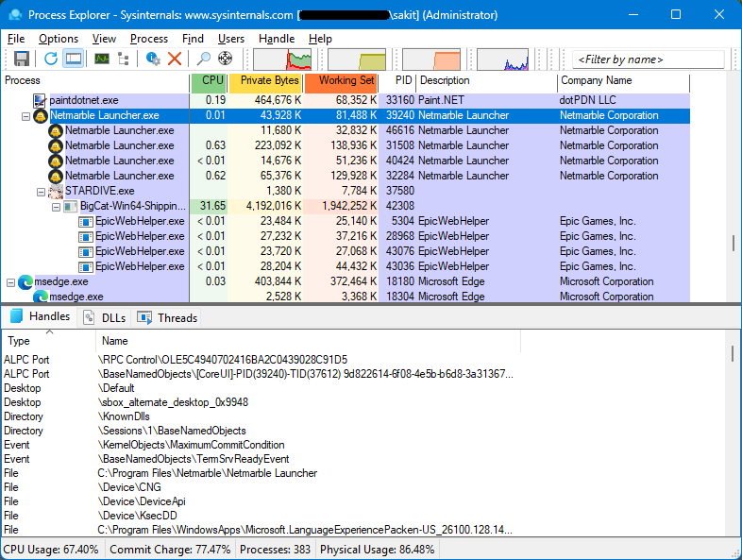Click the Find handle magnifier icon
Screen dimensions: 742x560
coord(204,59)
